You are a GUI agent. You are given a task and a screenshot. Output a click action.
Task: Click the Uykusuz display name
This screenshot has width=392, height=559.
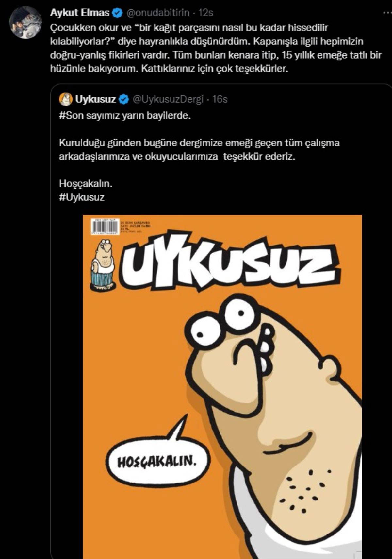(96, 99)
